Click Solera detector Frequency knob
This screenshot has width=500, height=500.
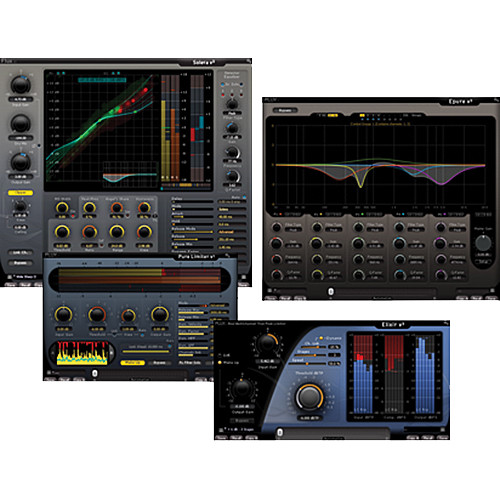coord(232,152)
